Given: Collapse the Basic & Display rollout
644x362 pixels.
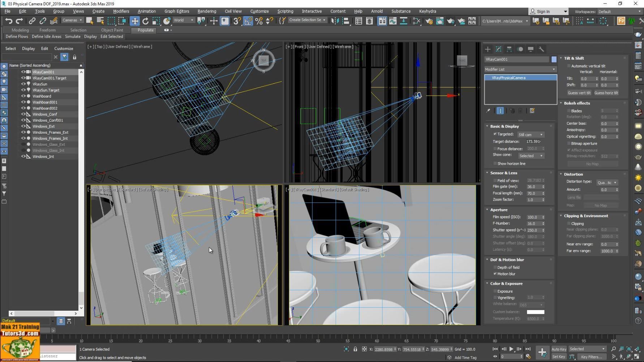Looking at the screenshot, I should tap(487, 126).
